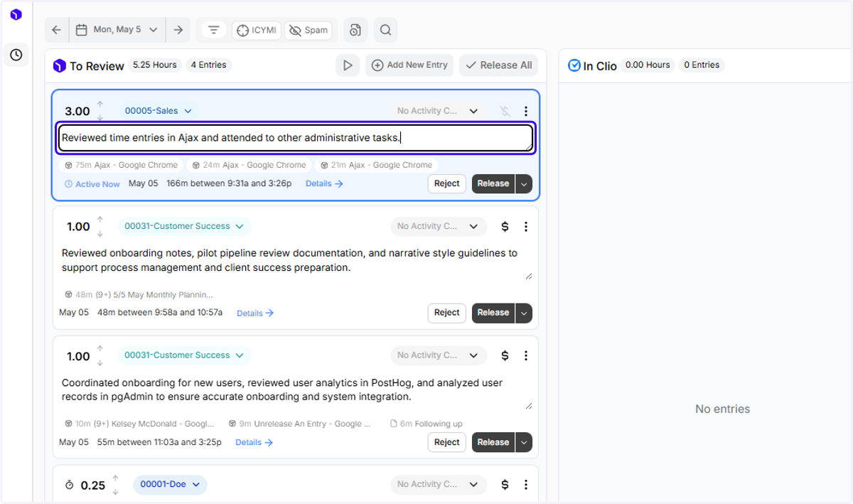Open matter dropdown on the 9:58a Customer Success entry
This screenshot has height=504, width=853.
coord(184,227)
